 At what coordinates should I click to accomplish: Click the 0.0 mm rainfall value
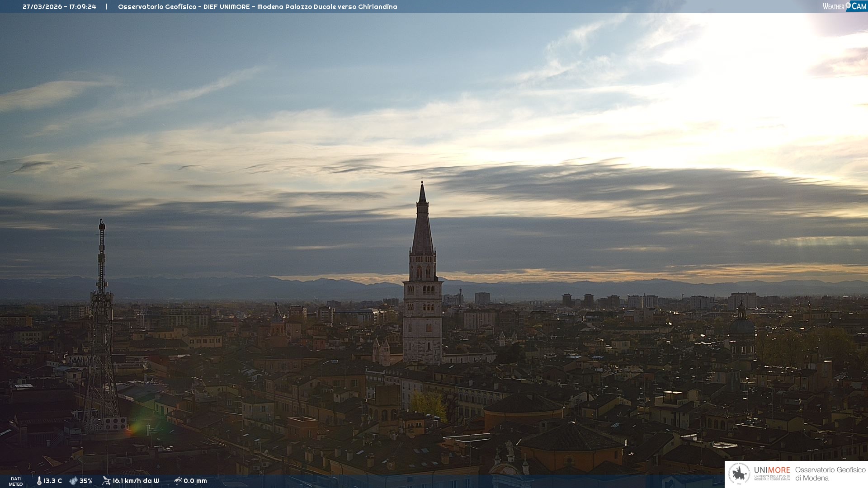(195, 481)
